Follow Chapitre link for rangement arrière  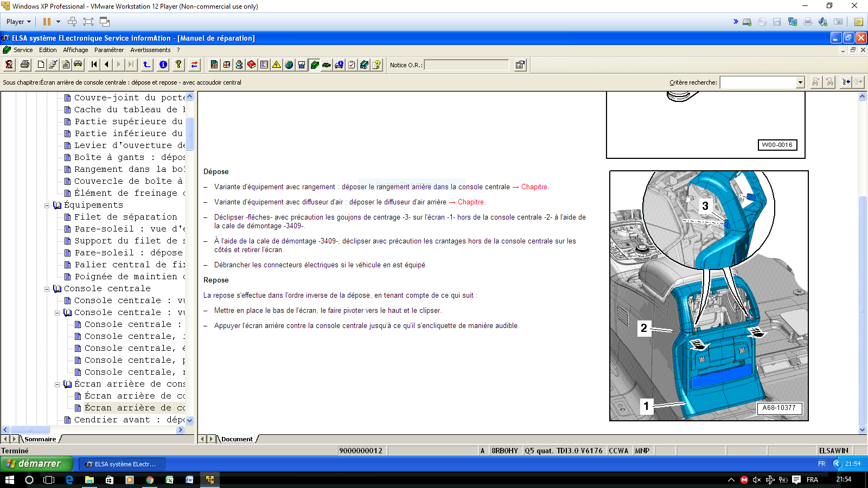(534, 187)
